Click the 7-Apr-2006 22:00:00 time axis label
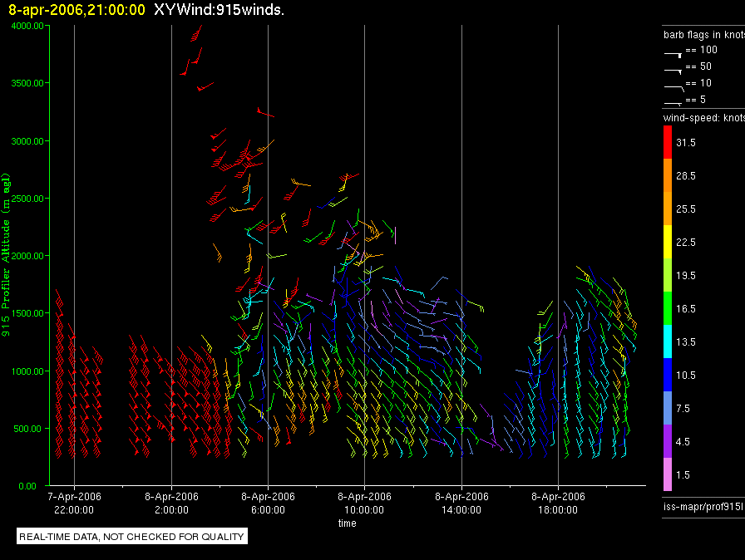The image size is (745, 560). (x=74, y=502)
